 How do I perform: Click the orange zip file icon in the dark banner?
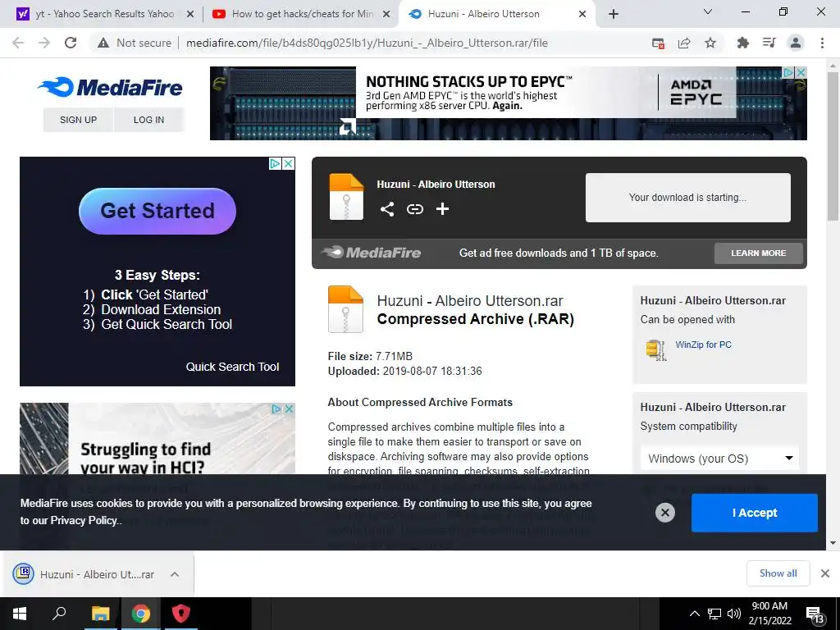(346, 197)
